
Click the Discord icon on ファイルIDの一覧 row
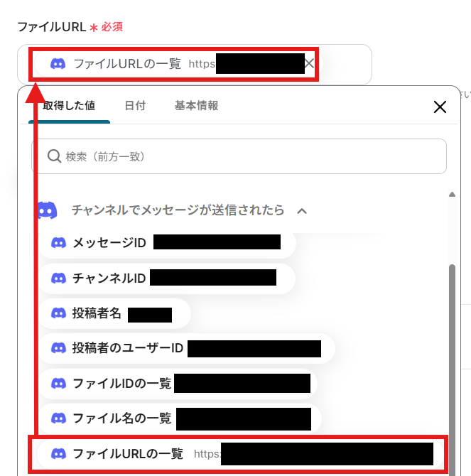coord(58,384)
